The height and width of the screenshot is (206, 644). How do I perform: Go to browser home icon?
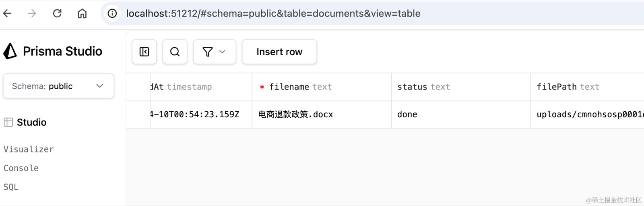tap(82, 13)
